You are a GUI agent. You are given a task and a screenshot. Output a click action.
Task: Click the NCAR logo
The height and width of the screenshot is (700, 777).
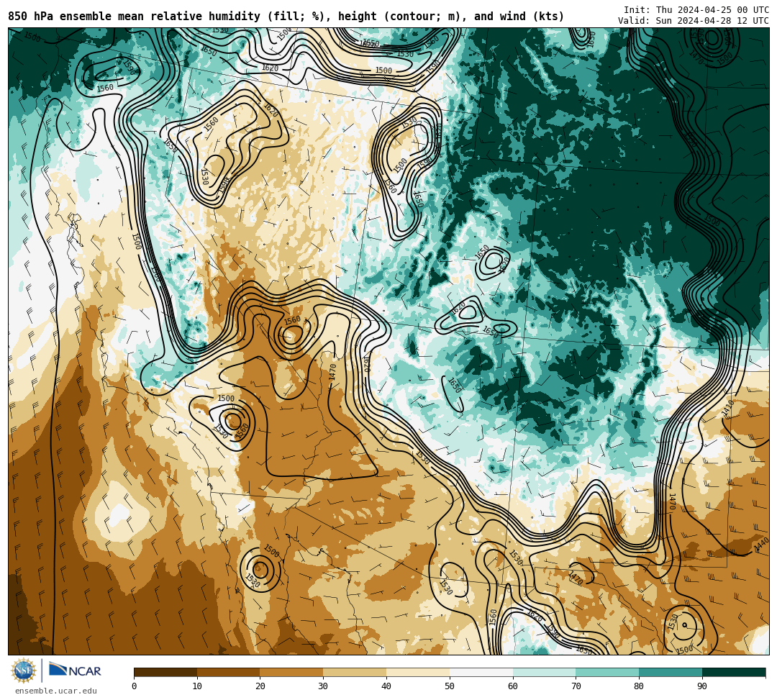point(75,670)
